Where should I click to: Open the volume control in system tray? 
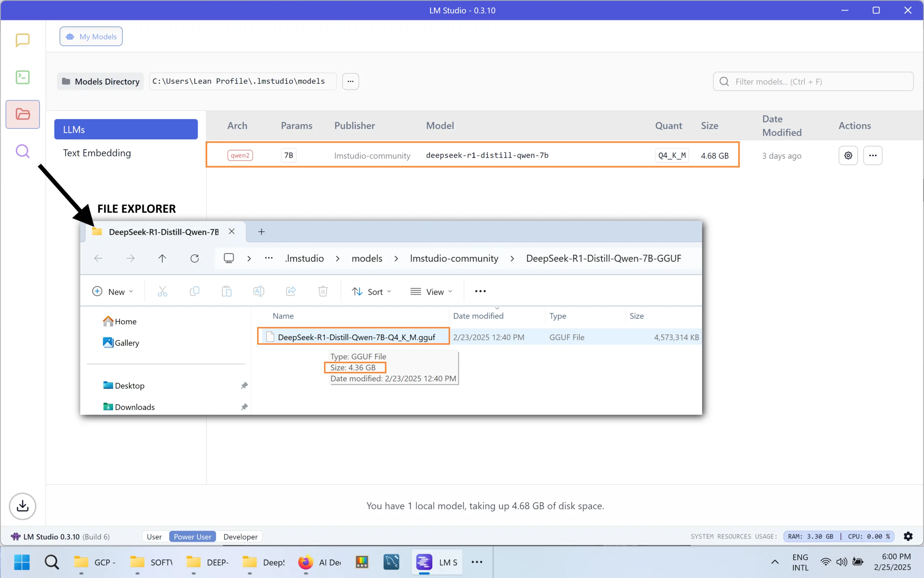(842, 562)
